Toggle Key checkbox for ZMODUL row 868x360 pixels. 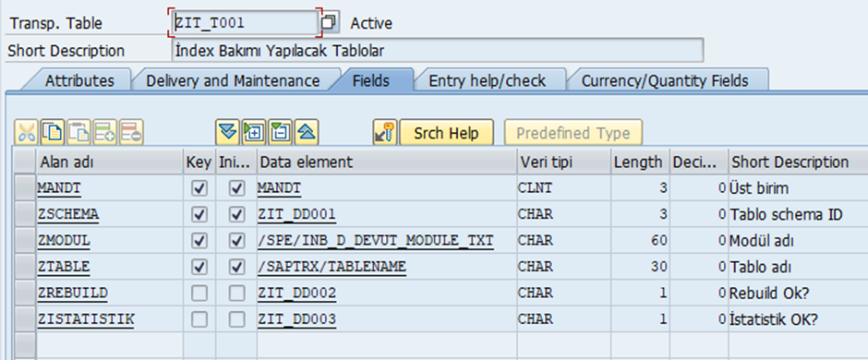[199, 241]
